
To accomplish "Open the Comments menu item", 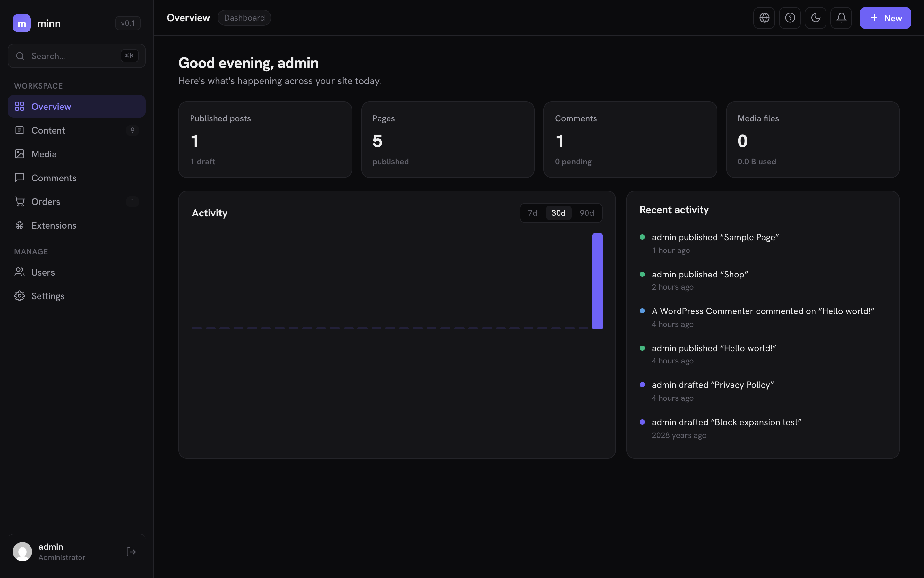I will [x=76, y=177].
